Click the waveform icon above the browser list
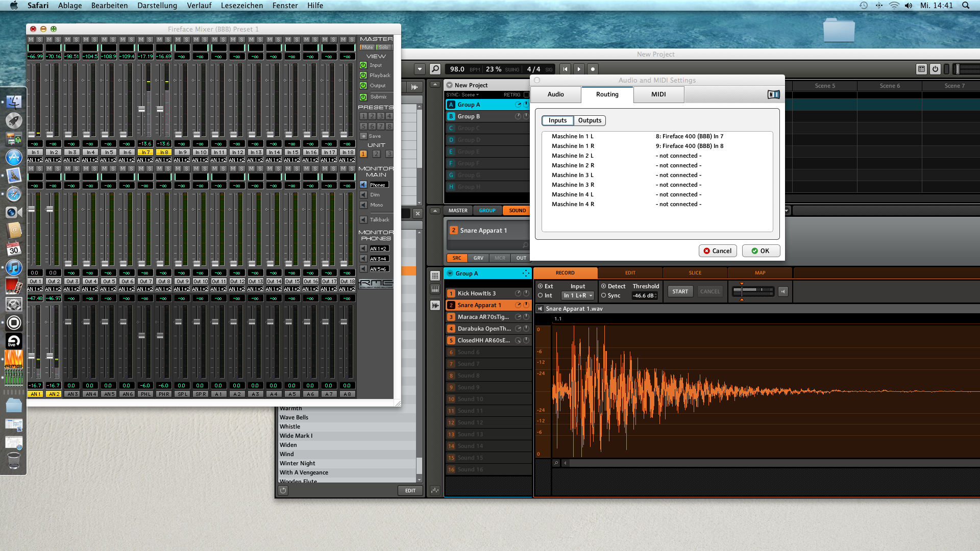Image resolution: width=980 pixels, height=551 pixels. point(414,87)
